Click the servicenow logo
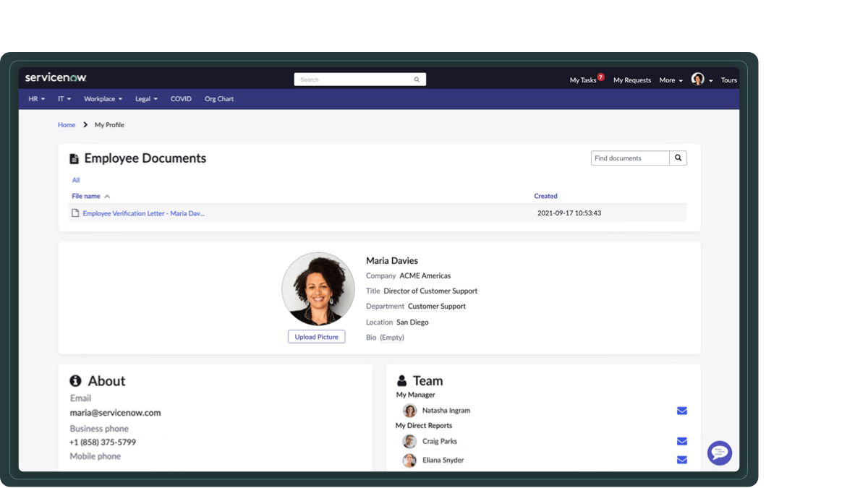The height and width of the screenshot is (488, 868). [55, 77]
